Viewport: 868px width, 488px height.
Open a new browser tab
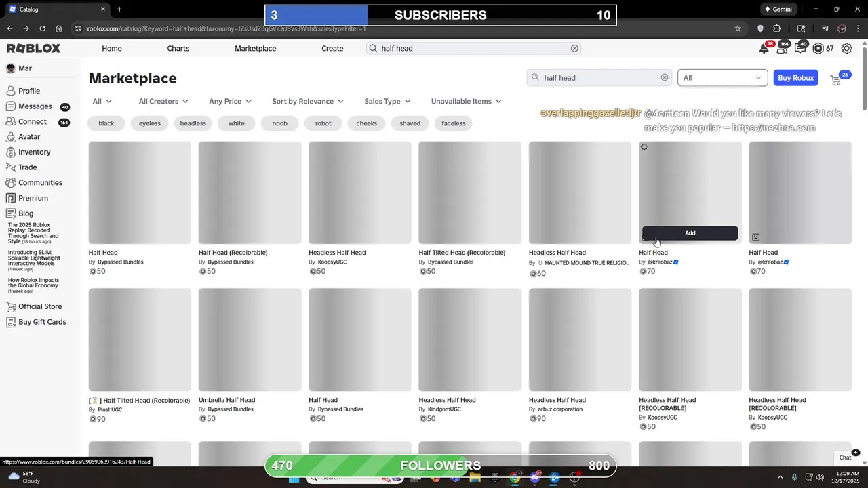tap(119, 9)
